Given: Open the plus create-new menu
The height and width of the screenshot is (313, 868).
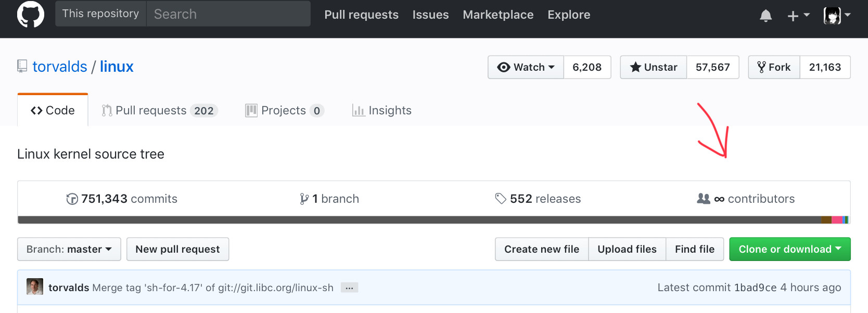Looking at the screenshot, I should click(798, 16).
